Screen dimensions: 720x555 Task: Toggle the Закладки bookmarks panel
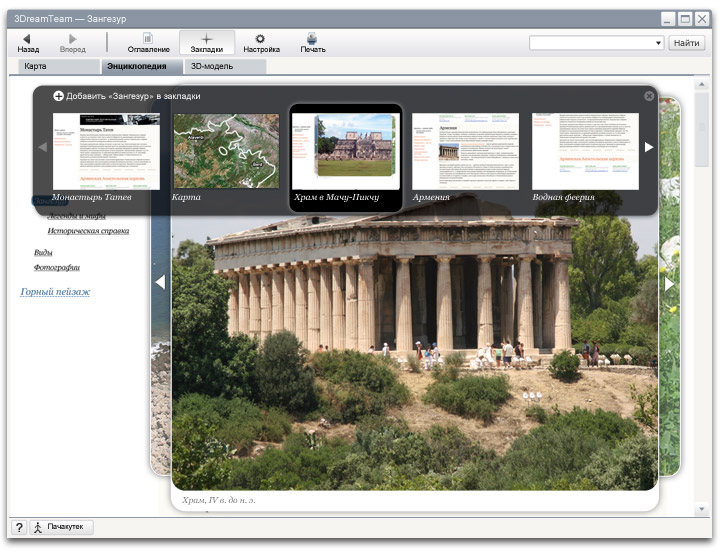tap(207, 42)
